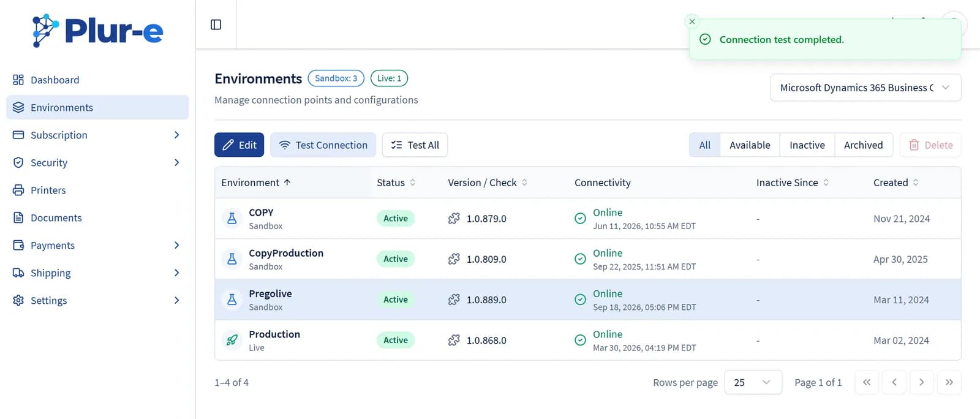Click the Documents file icon

pos(18,217)
